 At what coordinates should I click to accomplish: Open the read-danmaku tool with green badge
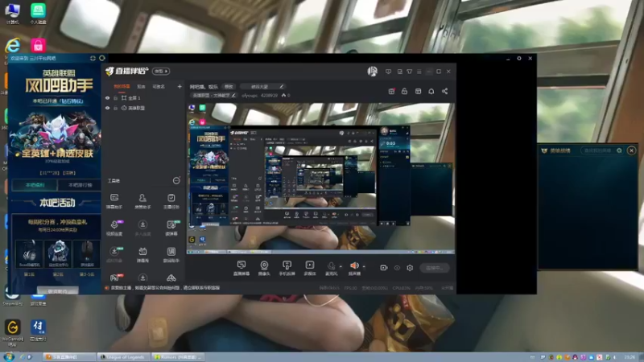(x=171, y=228)
